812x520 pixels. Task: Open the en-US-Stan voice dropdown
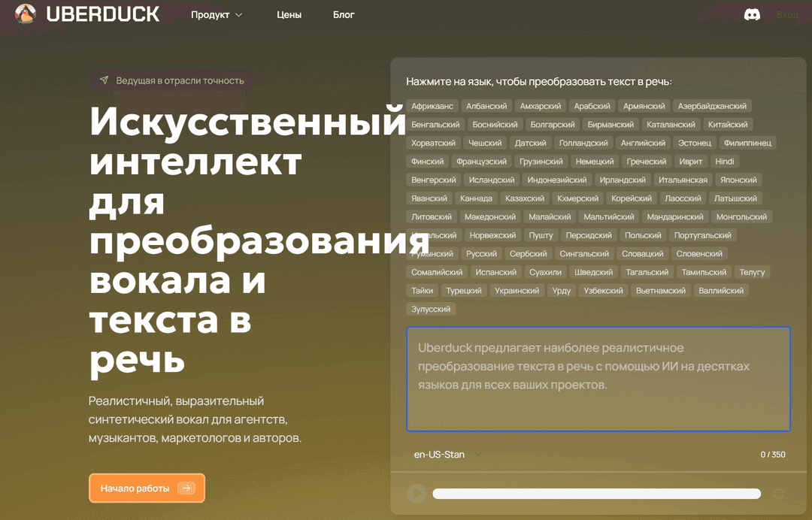coord(448,455)
